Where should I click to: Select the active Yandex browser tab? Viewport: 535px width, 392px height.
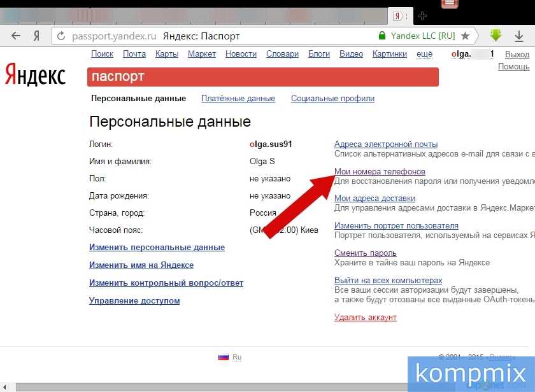pyautogui.click(x=401, y=16)
